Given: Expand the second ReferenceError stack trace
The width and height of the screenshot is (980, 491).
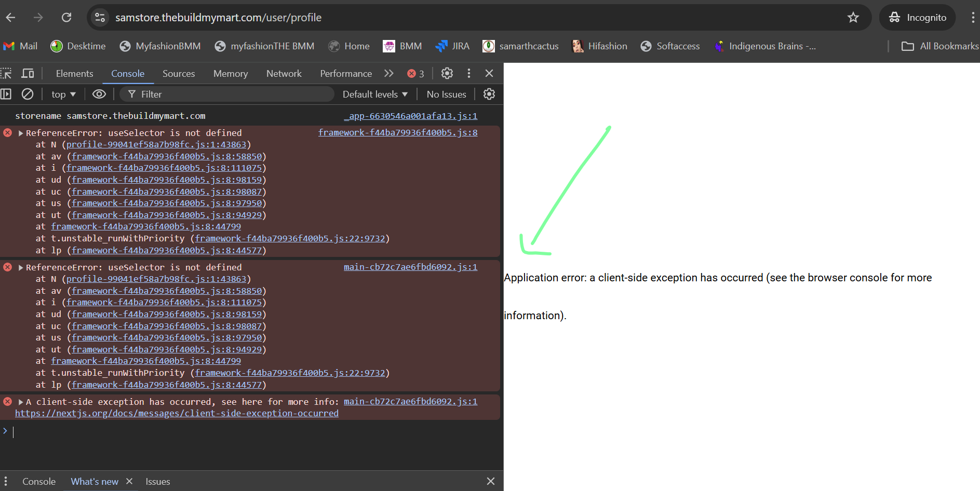Looking at the screenshot, I should [21, 268].
